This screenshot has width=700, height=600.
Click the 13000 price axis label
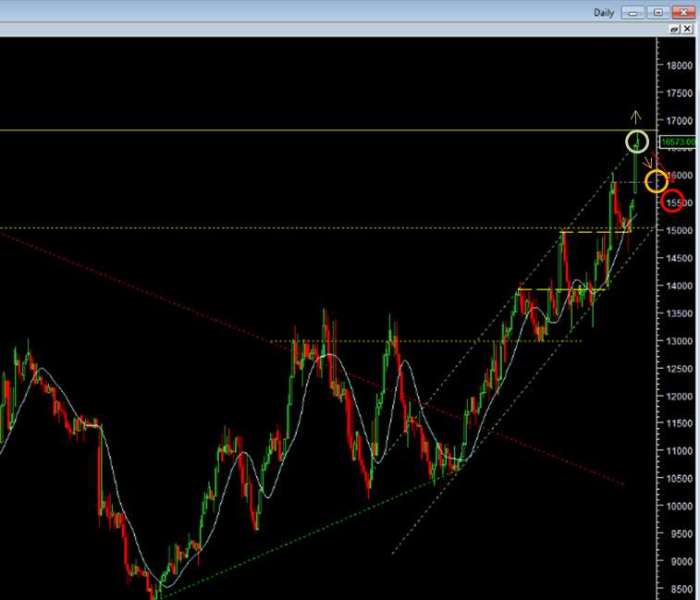coord(679,341)
